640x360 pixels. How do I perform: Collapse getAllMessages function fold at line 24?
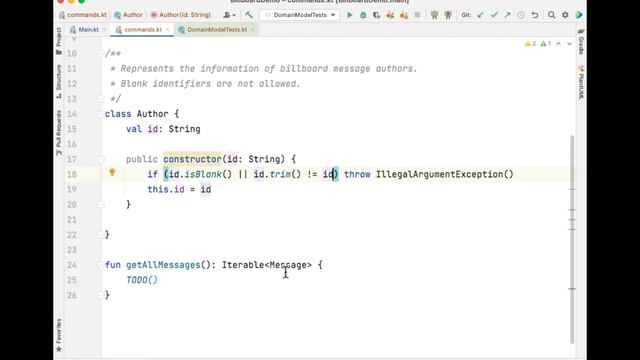100,265
